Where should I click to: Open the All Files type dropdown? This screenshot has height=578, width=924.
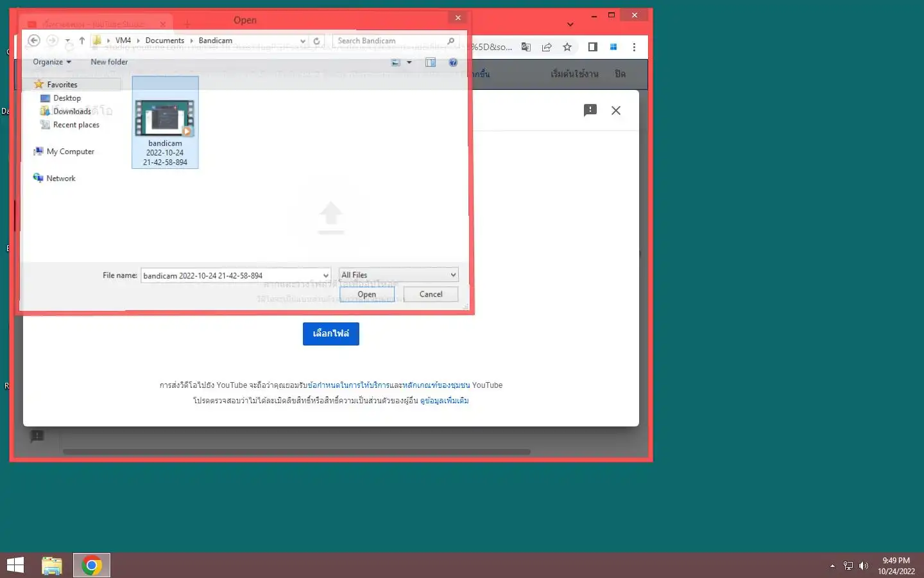coord(398,275)
